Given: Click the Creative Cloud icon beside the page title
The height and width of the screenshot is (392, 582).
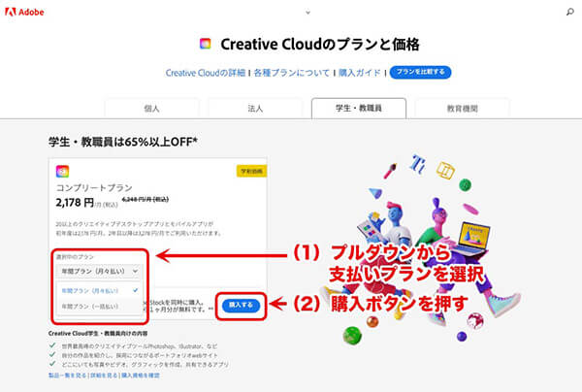Looking at the screenshot, I should point(206,44).
